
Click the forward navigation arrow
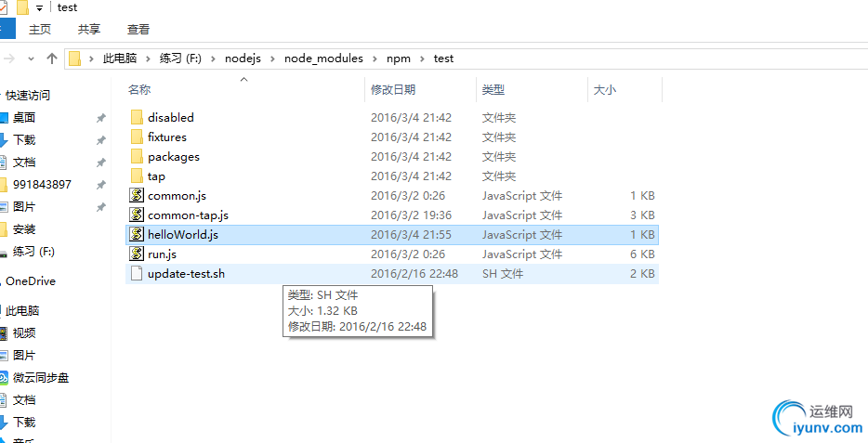pos(10,59)
